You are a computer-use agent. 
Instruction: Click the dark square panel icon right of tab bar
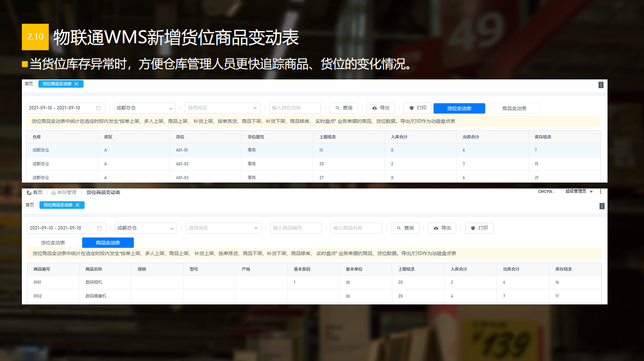pos(601,85)
